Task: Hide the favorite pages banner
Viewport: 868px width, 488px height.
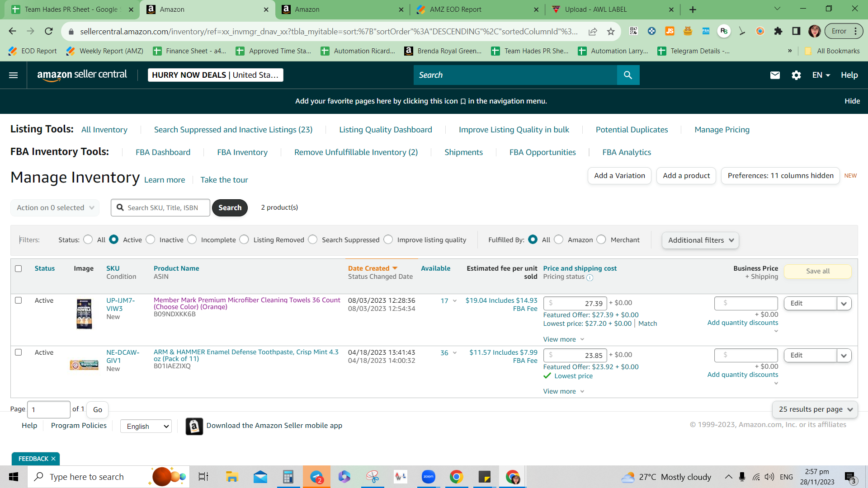Action: pyautogui.click(x=852, y=101)
